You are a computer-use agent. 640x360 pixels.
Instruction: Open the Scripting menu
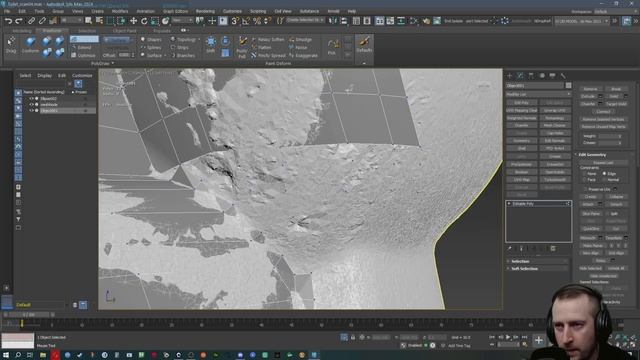(x=258, y=11)
